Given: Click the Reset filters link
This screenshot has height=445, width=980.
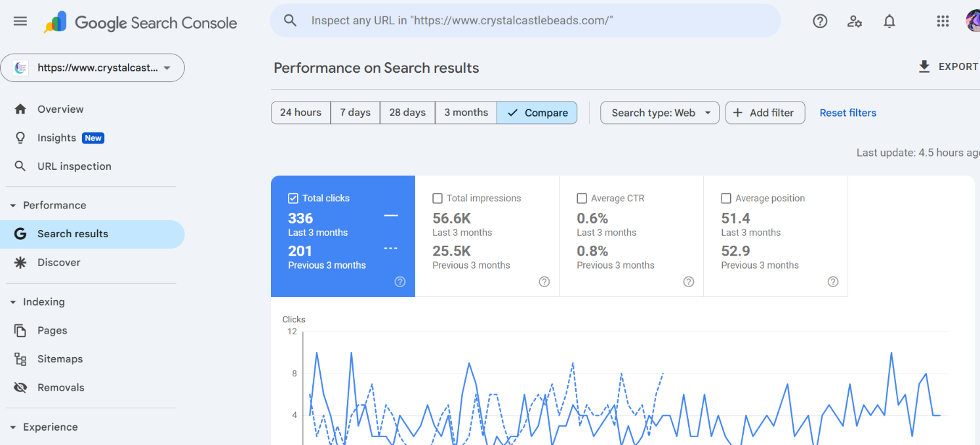Looking at the screenshot, I should (848, 113).
